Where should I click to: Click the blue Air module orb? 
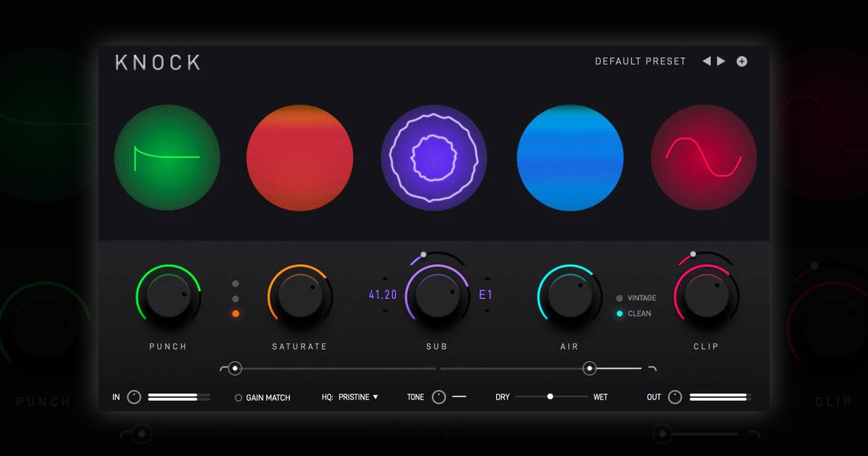569,157
